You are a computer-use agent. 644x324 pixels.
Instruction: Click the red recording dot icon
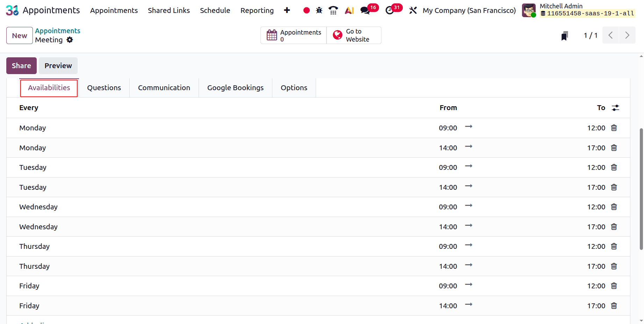coord(307,10)
